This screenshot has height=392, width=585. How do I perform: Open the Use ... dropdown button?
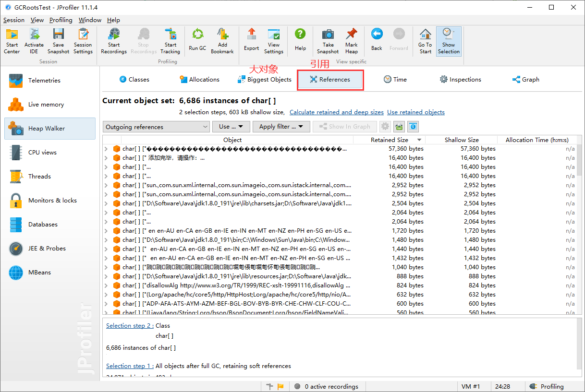click(232, 127)
